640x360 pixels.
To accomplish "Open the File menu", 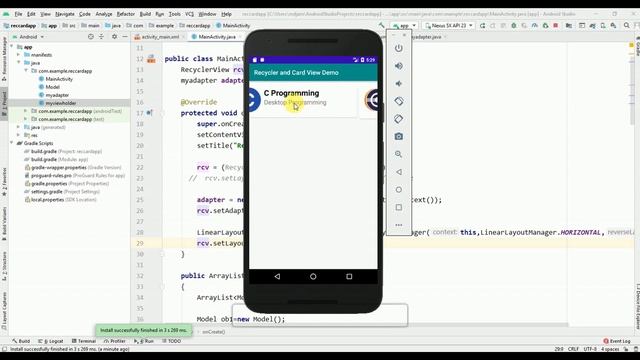I will (18, 14).
